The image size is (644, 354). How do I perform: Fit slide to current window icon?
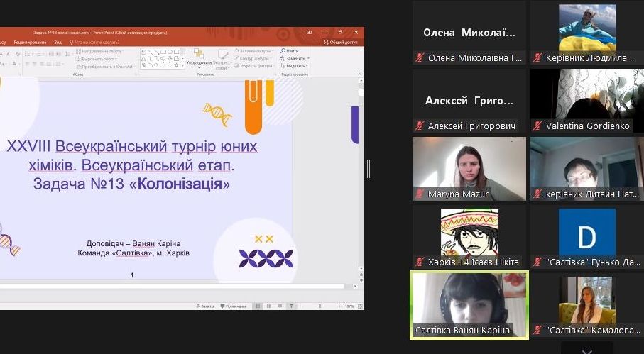point(360,306)
